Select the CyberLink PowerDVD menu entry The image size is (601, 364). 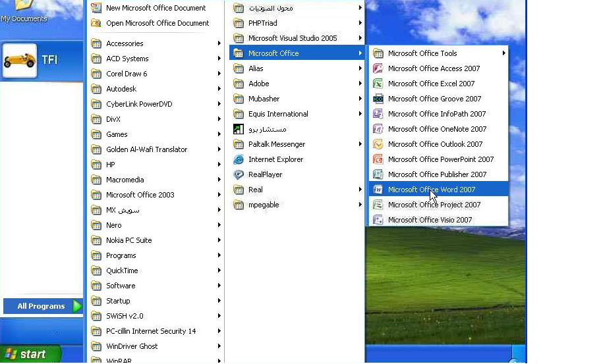tap(156, 104)
